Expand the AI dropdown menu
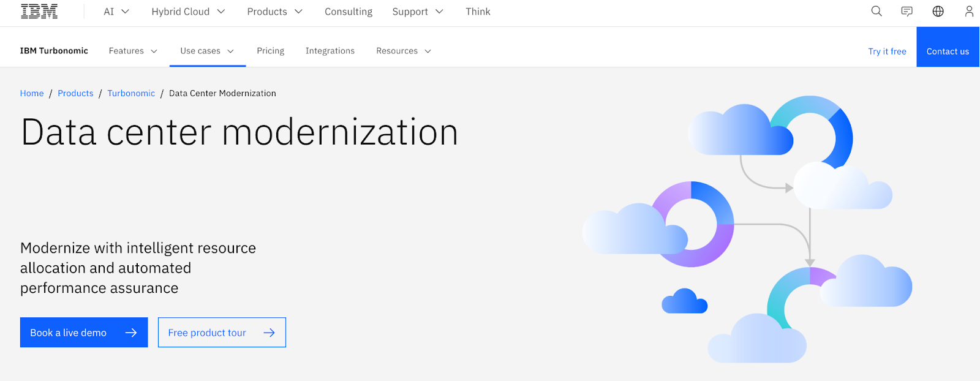Screen dimensions: 980x381 [116, 12]
